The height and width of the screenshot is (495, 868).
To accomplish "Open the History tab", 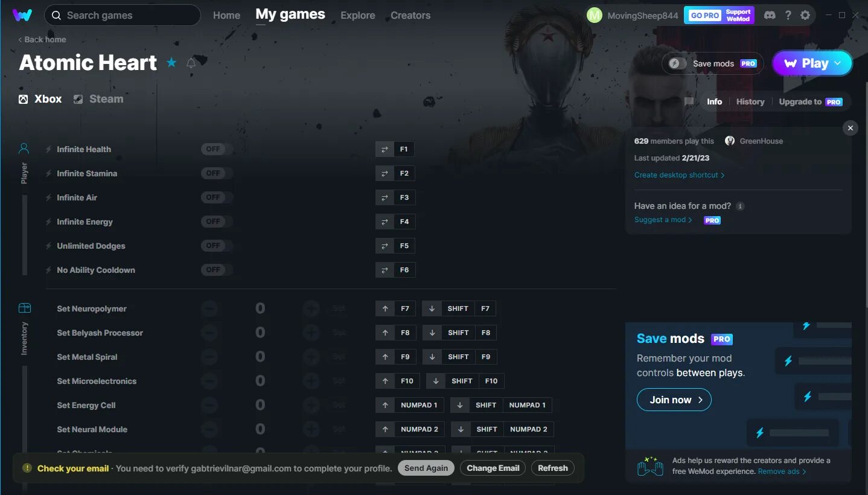I will (x=750, y=101).
